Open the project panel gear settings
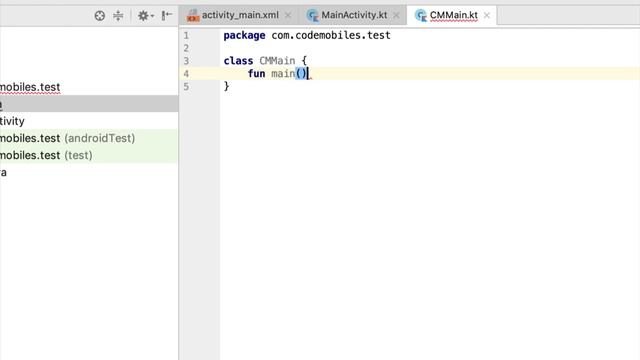Image resolution: width=640 pixels, height=360 pixels. (145, 16)
